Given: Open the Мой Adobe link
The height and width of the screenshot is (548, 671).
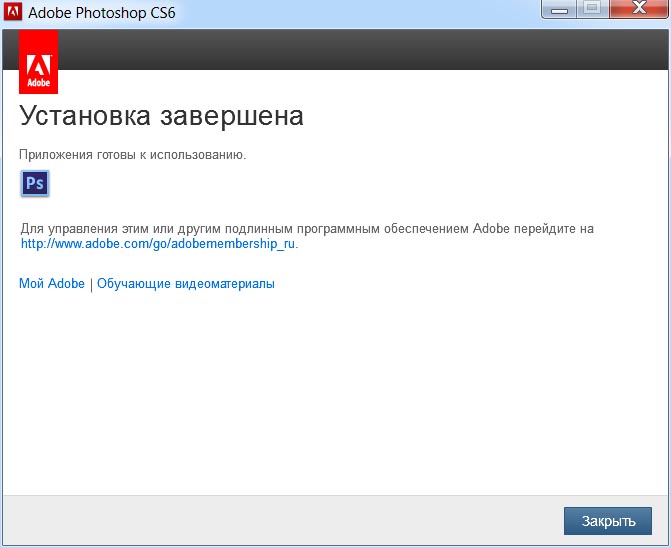Looking at the screenshot, I should (x=52, y=284).
